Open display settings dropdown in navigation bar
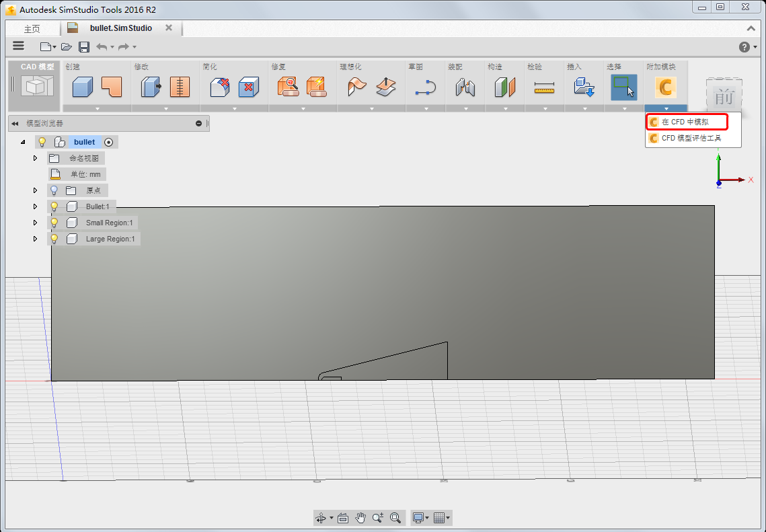 [427, 518]
